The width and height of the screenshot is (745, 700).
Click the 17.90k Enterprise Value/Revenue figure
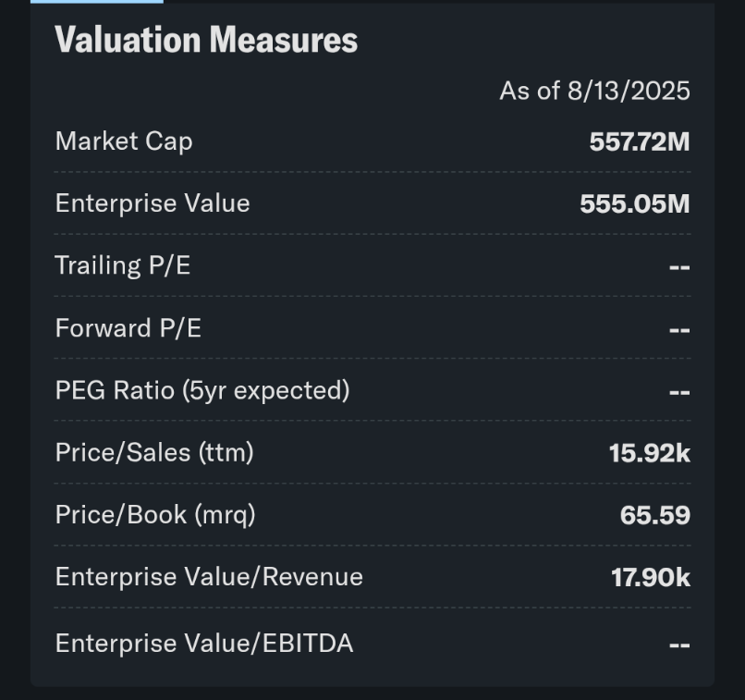click(x=650, y=578)
